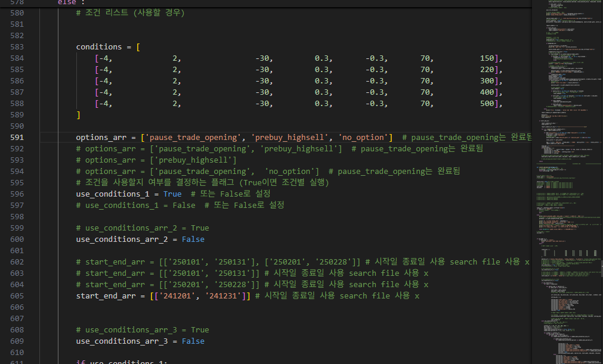Click line number 596 in the gutter
This screenshot has height=364, width=603.
pyautogui.click(x=17, y=194)
